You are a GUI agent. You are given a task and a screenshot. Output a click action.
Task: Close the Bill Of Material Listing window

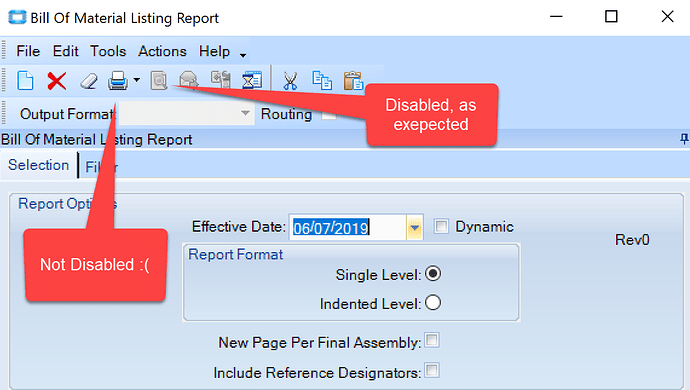pos(668,17)
